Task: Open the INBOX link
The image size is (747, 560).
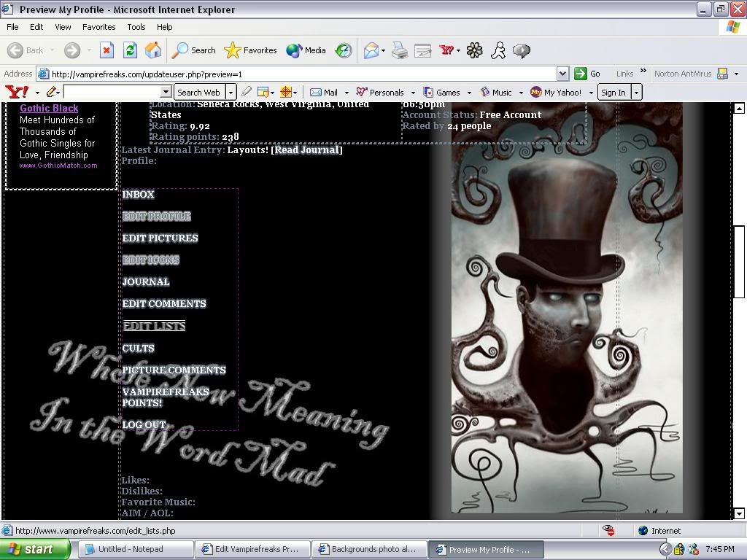Action: pyautogui.click(x=138, y=194)
